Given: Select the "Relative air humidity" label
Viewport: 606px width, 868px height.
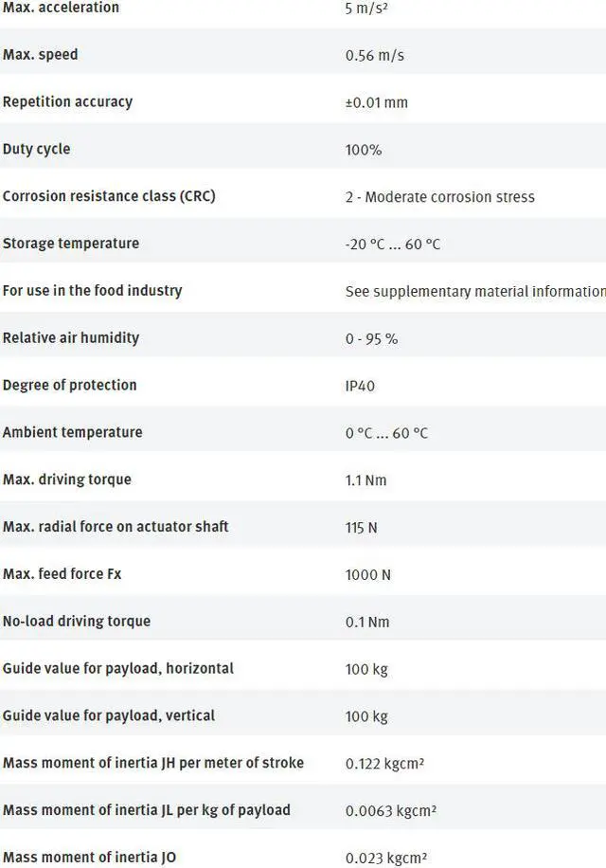Looking at the screenshot, I should (71, 337).
